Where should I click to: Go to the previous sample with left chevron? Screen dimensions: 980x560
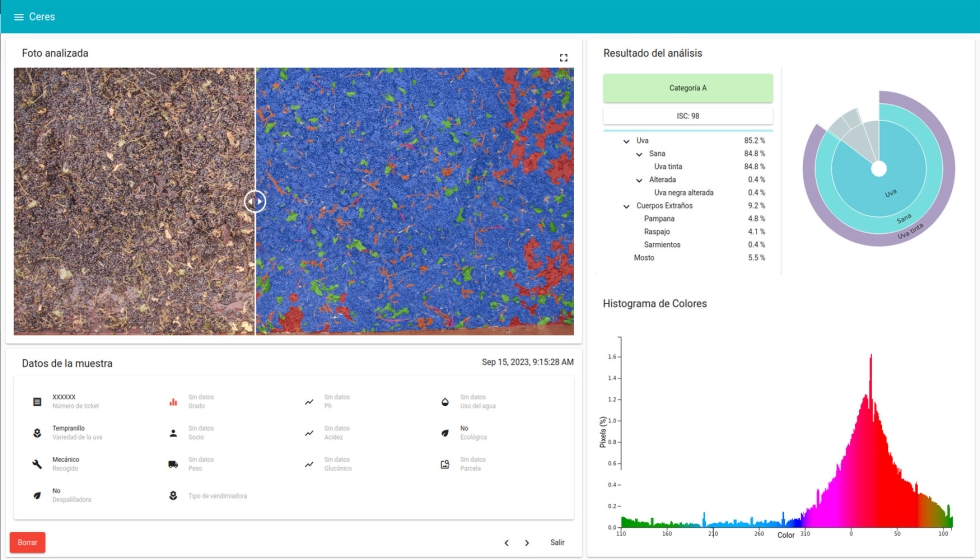(x=506, y=543)
